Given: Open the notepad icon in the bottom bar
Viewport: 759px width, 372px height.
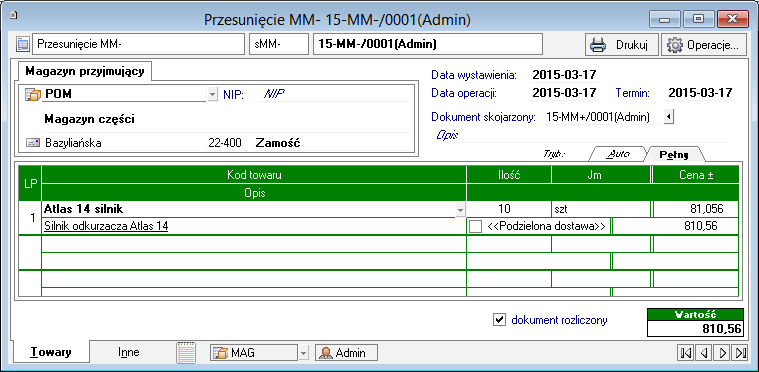Looking at the screenshot, I should coord(186,352).
